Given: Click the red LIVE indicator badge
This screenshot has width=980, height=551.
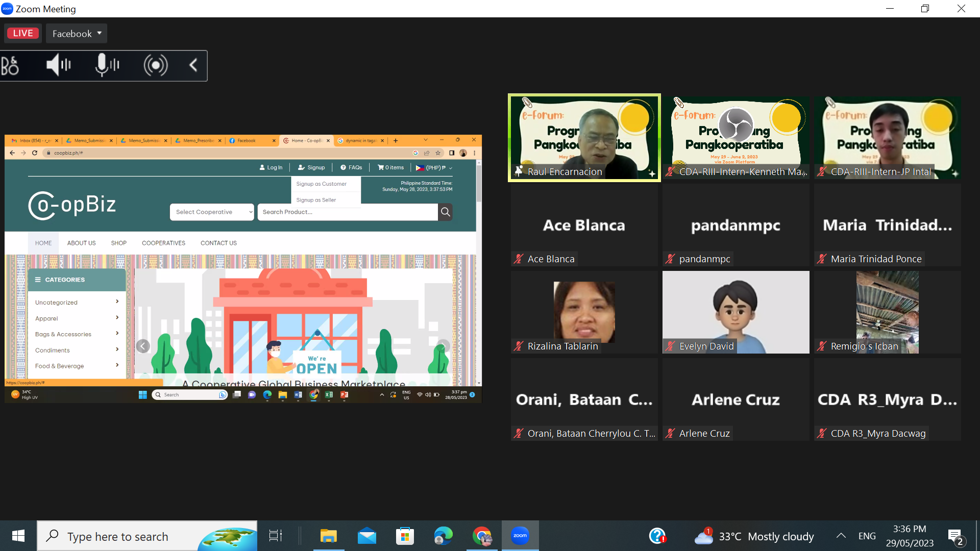Looking at the screenshot, I should click(x=23, y=33).
